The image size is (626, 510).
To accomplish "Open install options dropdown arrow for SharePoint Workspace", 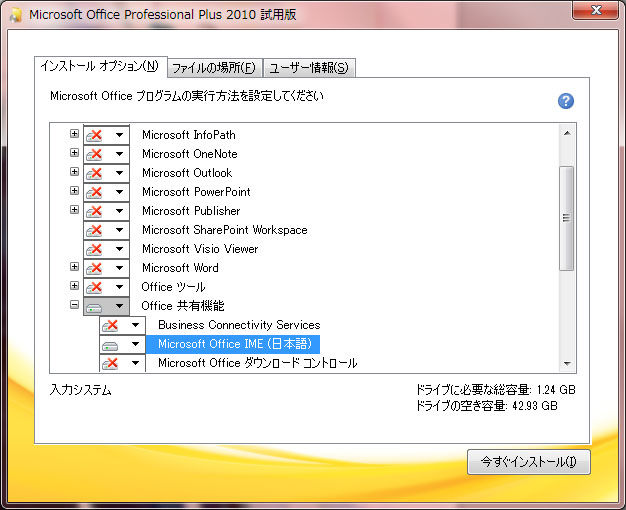I will 119,230.
